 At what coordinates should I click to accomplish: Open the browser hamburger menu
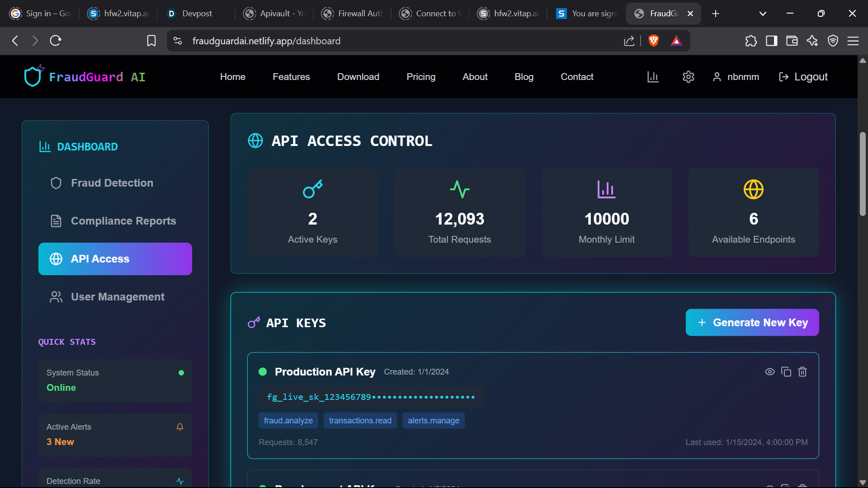[853, 41]
